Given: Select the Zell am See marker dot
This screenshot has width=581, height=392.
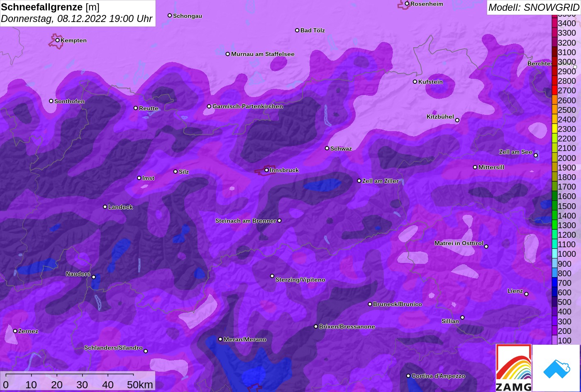Looking at the screenshot, I should point(536,156).
